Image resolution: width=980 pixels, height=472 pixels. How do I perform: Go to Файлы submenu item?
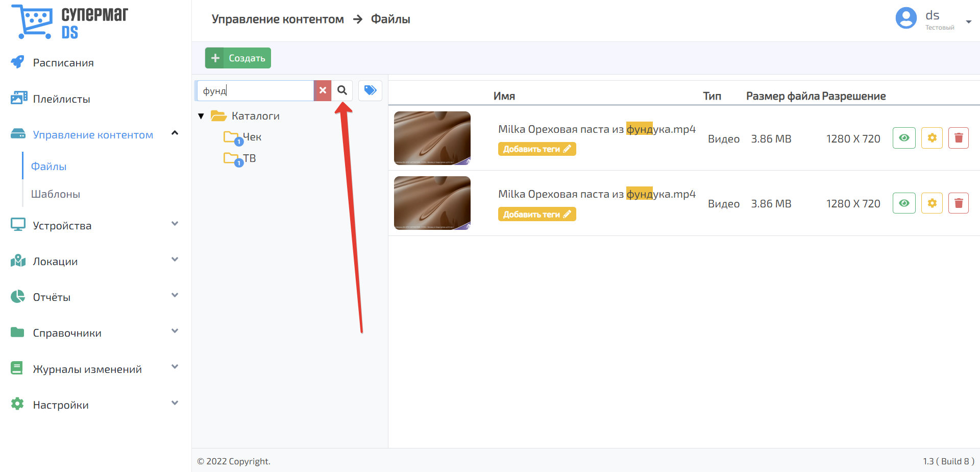pos(49,167)
